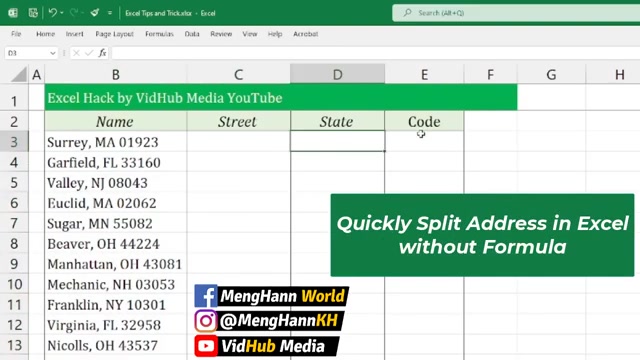The width and height of the screenshot is (640, 360).
Task: Click the Insert Function fx icon
Action: point(102,53)
